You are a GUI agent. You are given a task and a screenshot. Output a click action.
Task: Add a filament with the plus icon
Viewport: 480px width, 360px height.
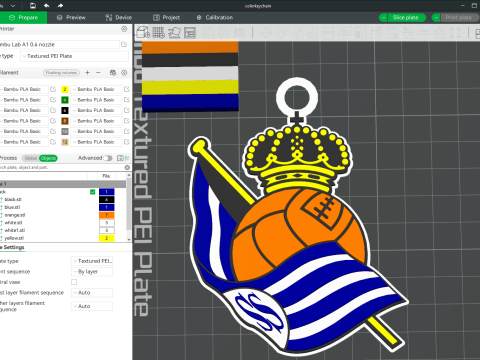pos(87,73)
